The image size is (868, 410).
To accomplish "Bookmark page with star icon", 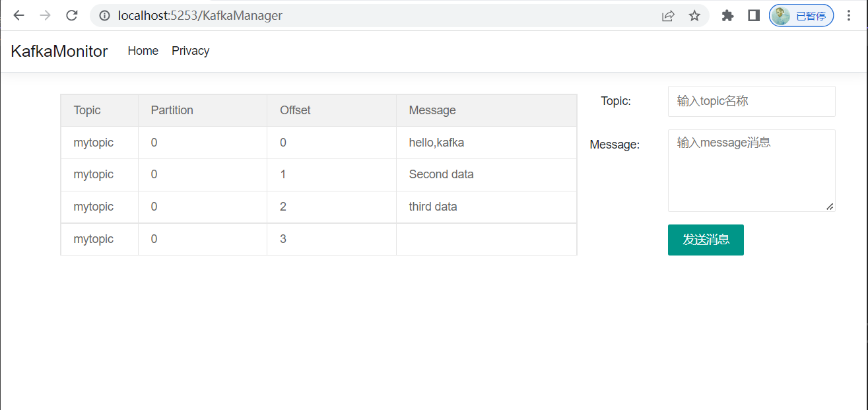I will (x=694, y=15).
